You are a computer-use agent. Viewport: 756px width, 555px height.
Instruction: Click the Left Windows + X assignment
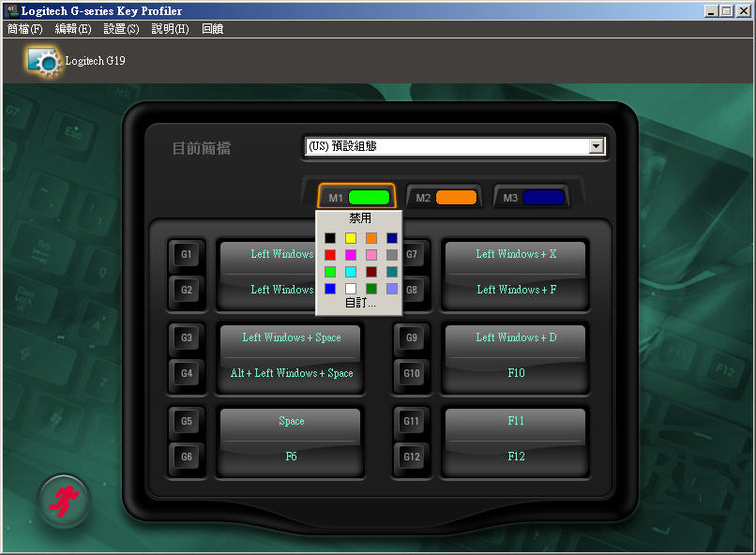[516, 254]
